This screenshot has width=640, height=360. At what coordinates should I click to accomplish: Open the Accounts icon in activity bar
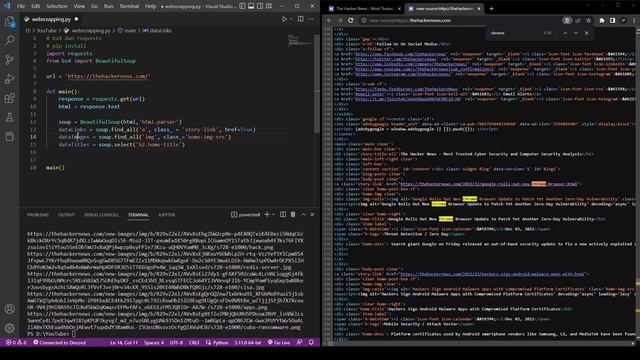[9, 309]
